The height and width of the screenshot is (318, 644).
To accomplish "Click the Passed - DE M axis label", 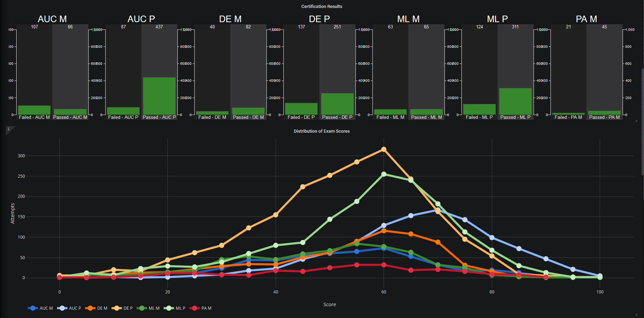I will 248,117.
